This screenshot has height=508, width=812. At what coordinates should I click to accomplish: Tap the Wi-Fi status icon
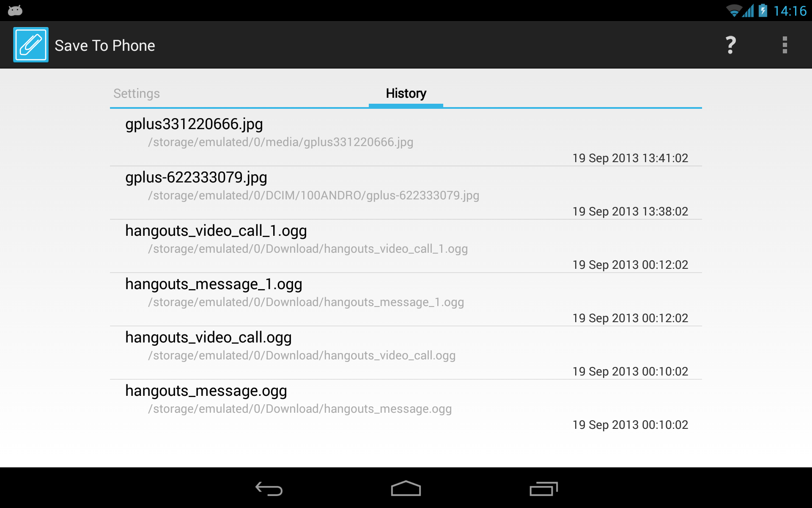734,11
